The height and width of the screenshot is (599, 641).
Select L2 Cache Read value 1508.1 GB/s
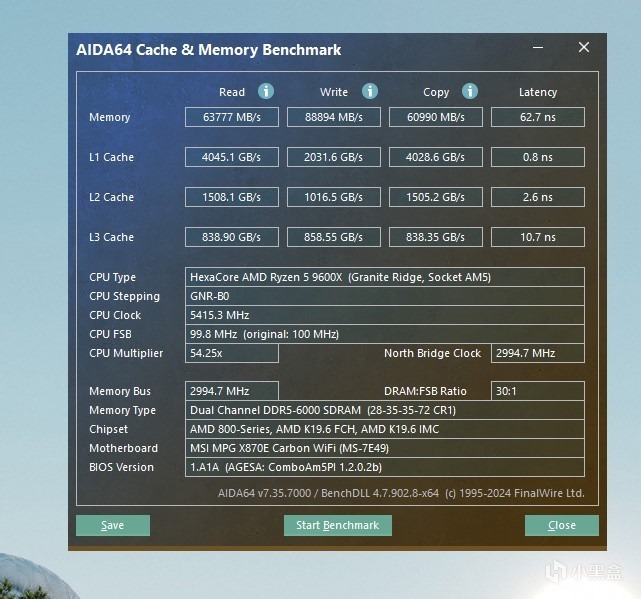[232, 197]
